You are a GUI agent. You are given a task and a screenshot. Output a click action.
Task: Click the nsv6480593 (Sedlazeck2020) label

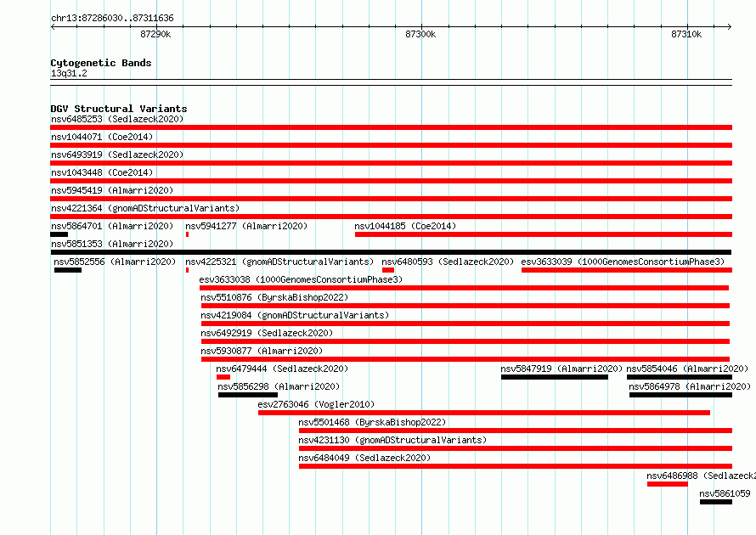(448, 262)
